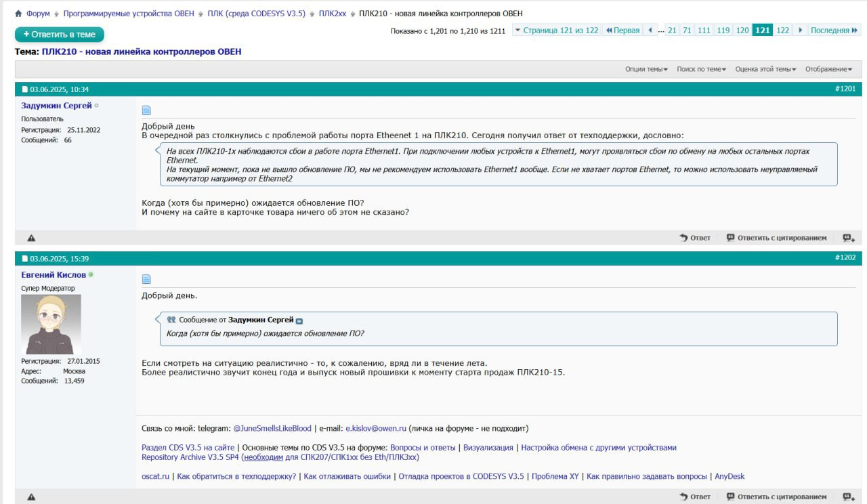This screenshot has width=867, height=504.
Task: Expand the 'Оценка этой темы' menu
Action: tap(765, 69)
